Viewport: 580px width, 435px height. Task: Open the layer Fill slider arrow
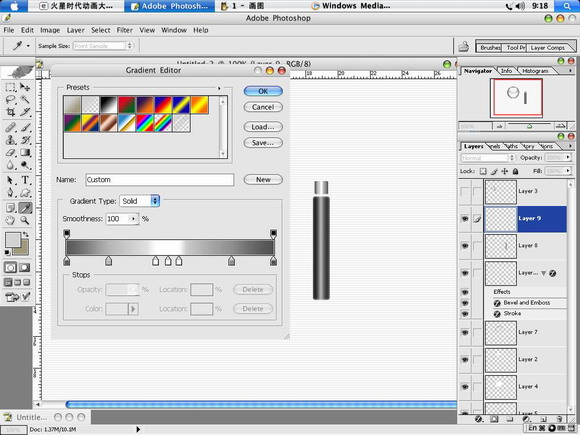(x=568, y=171)
